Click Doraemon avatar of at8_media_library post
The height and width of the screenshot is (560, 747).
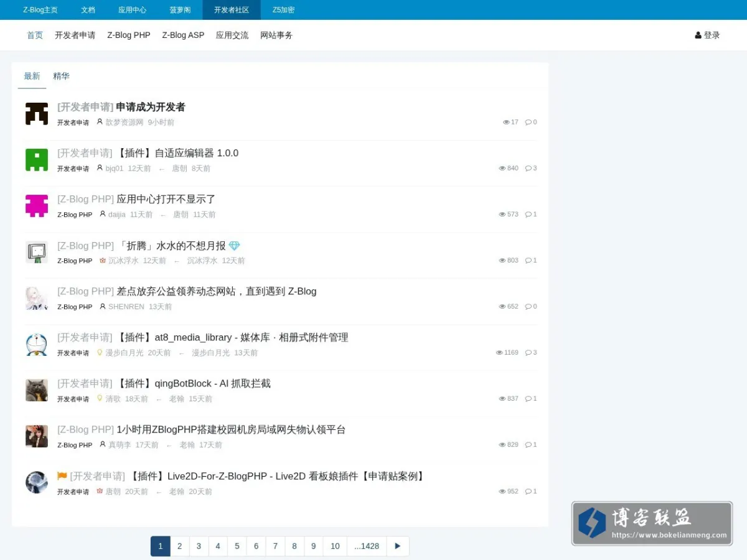[x=37, y=344]
